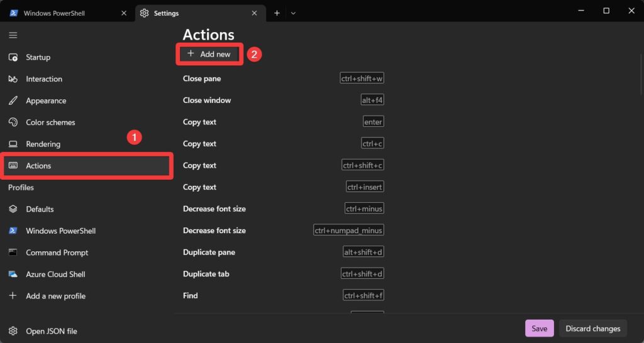The height and width of the screenshot is (343, 644).
Task: Select the Rendering monitor icon
Action: (13, 144)
